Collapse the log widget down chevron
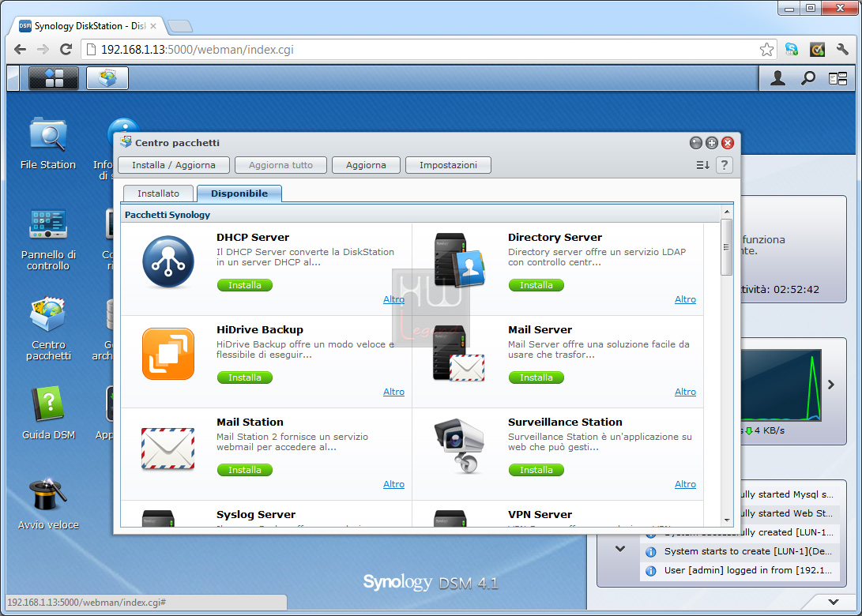The height and width of the screenshot is (616, 862). pos(620,548)
